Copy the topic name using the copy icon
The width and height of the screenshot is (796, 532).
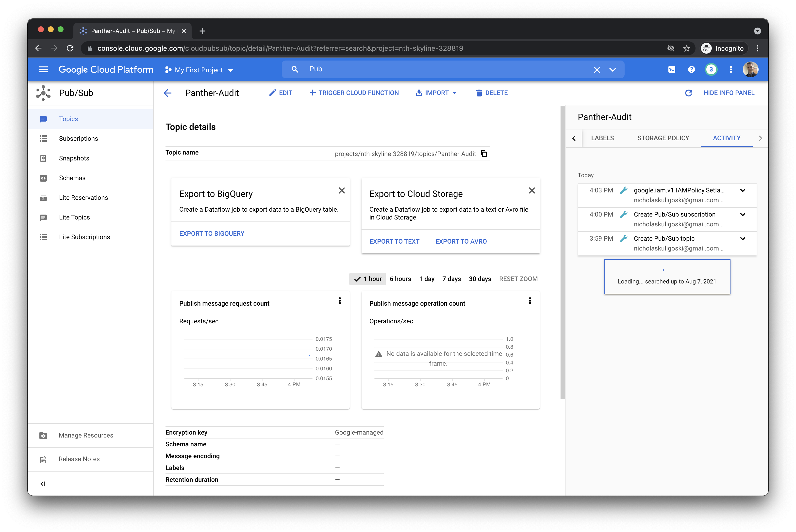pyautogui.click(x=483, y=153)
